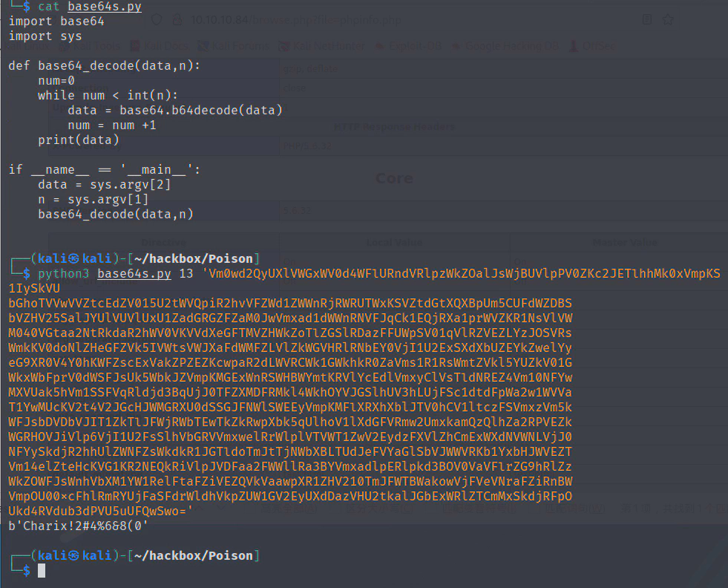
Task: Click the 'data = sys.argv[2]' line
Action: tap(104, 184)
